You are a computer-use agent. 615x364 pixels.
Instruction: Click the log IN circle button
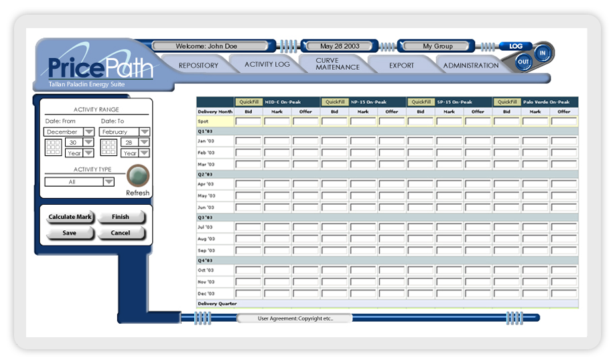point(543,52)
